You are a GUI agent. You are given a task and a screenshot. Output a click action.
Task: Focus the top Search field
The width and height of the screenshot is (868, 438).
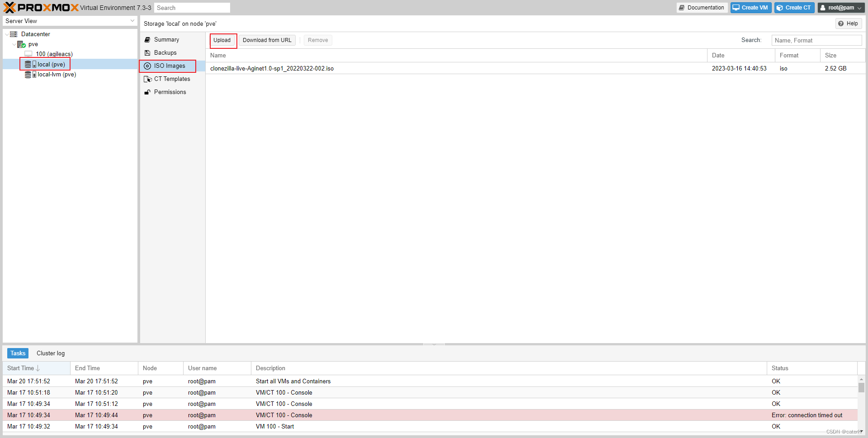(192, 8)
